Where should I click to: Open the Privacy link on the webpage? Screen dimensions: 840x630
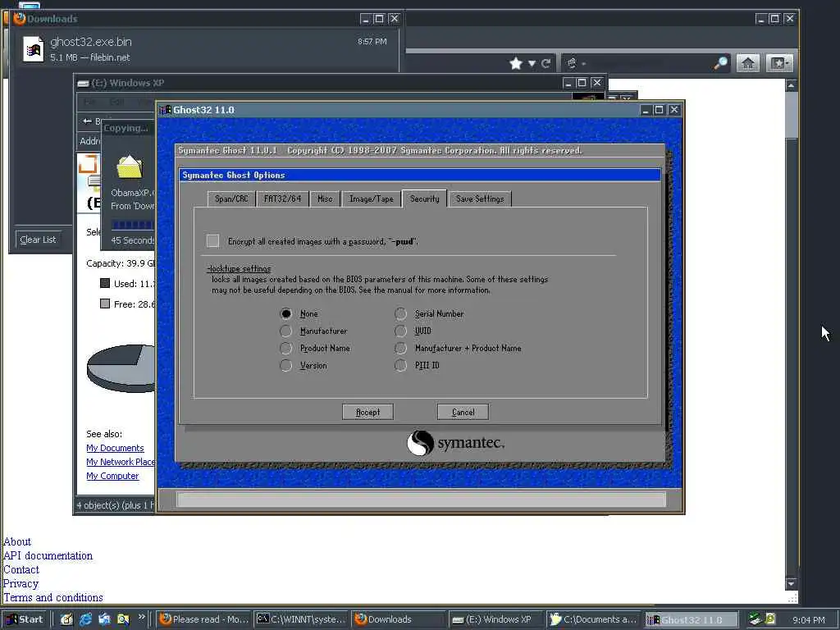21,583
